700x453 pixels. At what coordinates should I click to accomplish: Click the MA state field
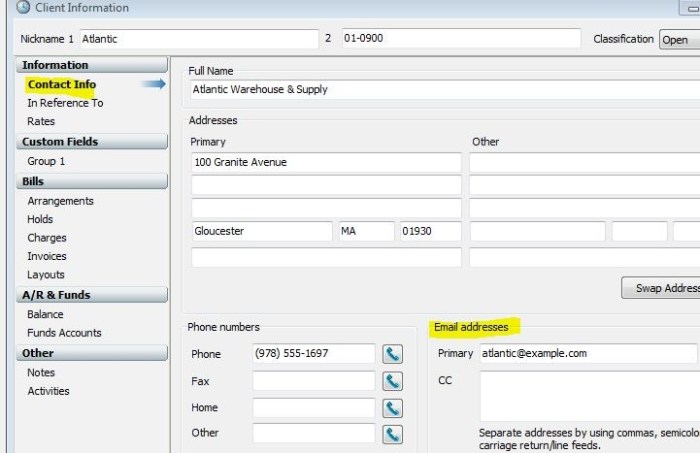click(x=367, y=231)
